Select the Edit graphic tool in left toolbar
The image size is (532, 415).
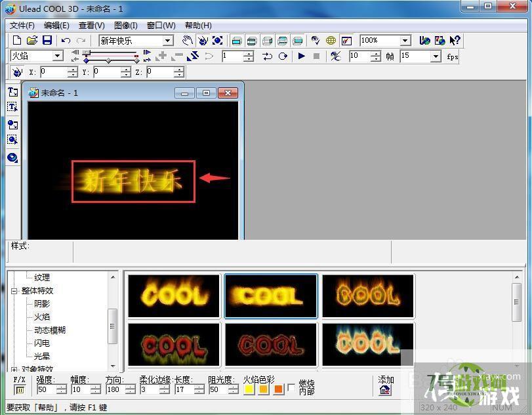pyautogui.click(x=13, y=140)
